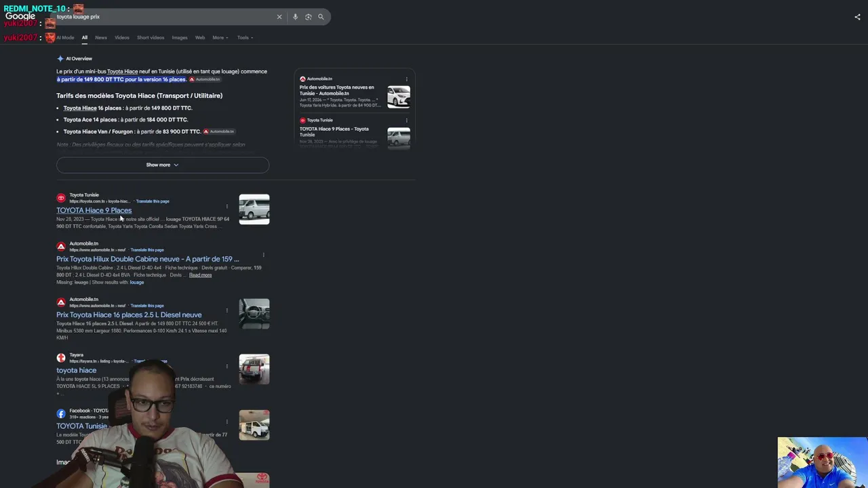Image resolution: width=868 pixels, height=488 pixels.
Task: Open more options for Hiace 16 places result
Action: (226, 310)
